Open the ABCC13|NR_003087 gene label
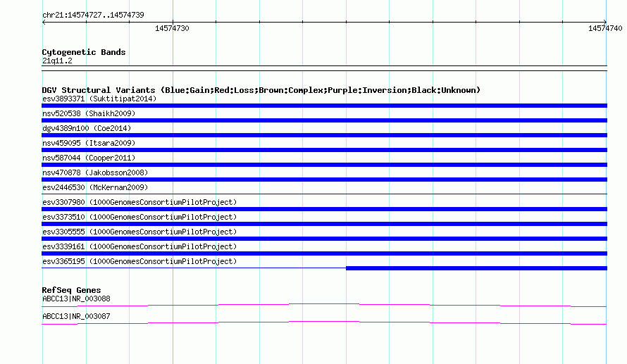This screenshot has height=364, width=627. (x=76, y=316)
